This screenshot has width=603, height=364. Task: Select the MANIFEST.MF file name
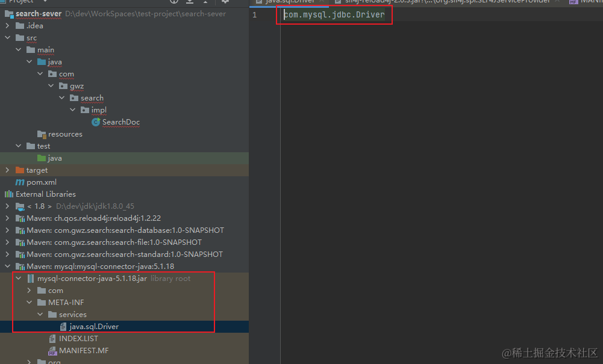tap(84, 351)
